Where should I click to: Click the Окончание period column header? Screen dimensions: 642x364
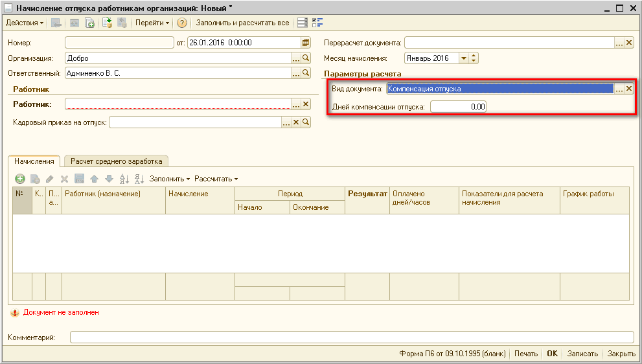pyautogui.click(x=317, y=207)
